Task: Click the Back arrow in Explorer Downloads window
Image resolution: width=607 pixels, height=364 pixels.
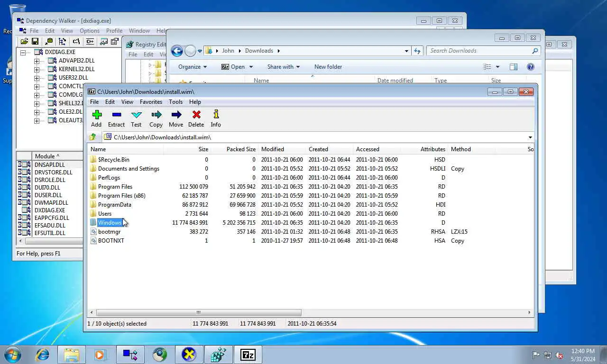Action: 177,51
